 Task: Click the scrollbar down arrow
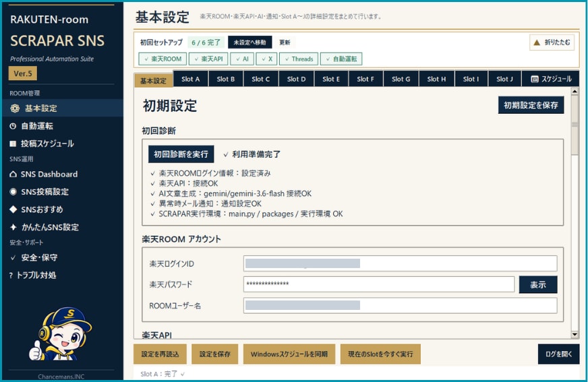(x=575, y=334)
